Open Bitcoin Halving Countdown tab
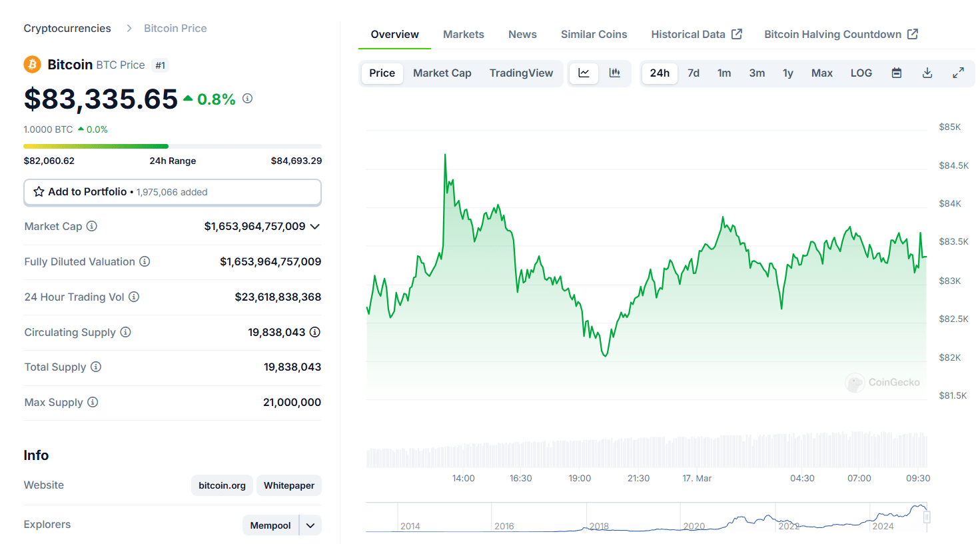The image size is (980, 544). click(x=841, y=34)
